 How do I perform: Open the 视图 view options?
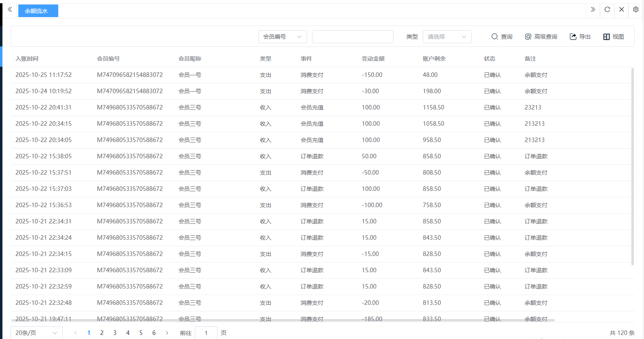point(613,37)
